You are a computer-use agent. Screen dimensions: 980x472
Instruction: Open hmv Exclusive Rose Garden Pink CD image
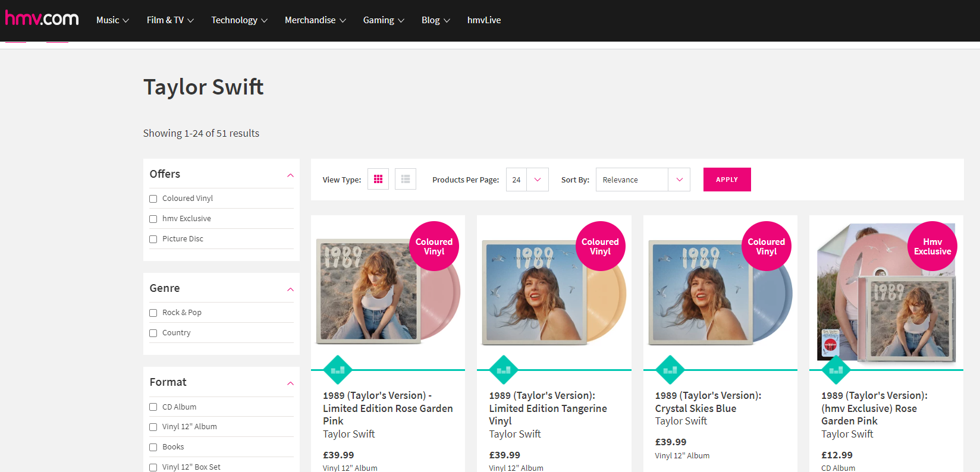[x=886, y=292]
